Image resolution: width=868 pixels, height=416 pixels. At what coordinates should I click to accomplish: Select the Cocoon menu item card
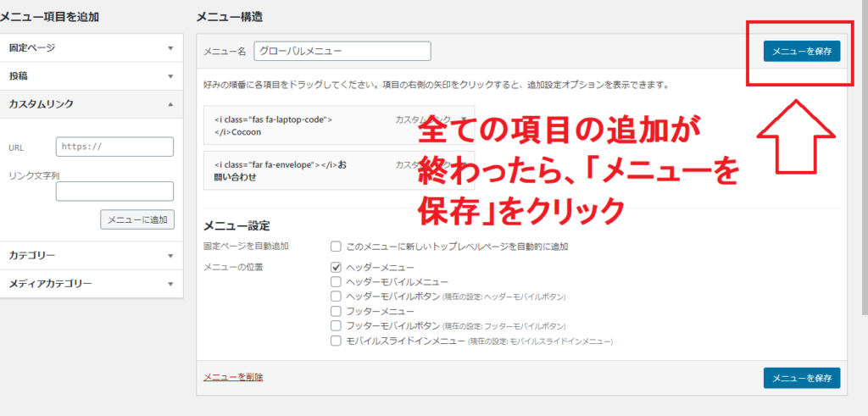339,125
